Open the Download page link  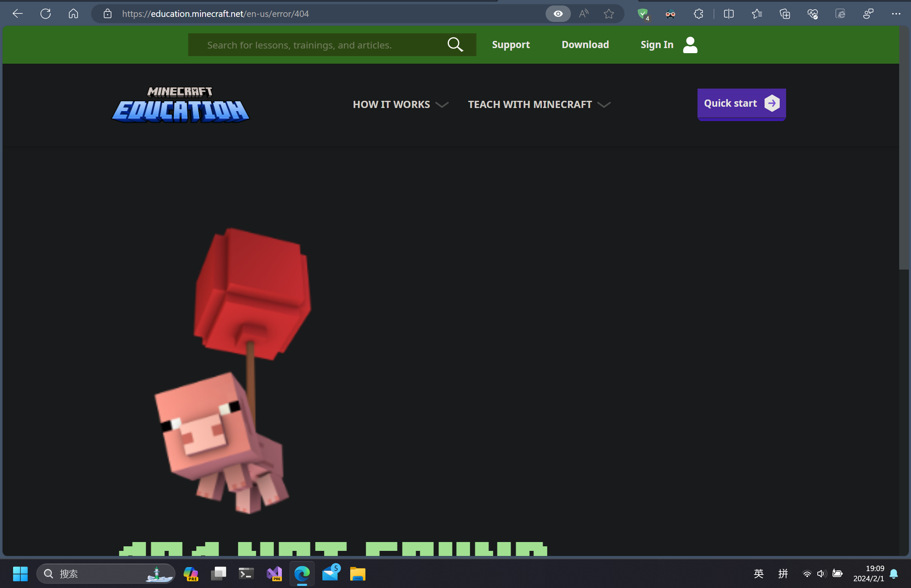585,45
